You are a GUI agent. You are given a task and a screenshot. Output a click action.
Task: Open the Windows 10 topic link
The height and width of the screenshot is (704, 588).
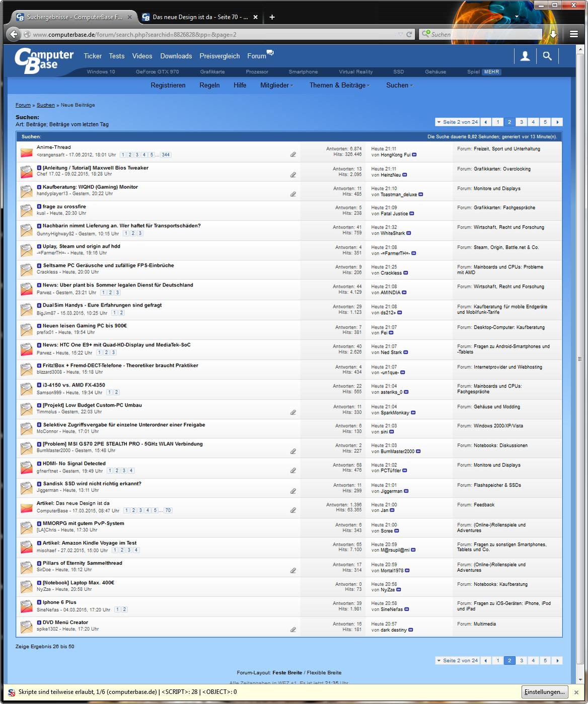click(x=101, y=72)
